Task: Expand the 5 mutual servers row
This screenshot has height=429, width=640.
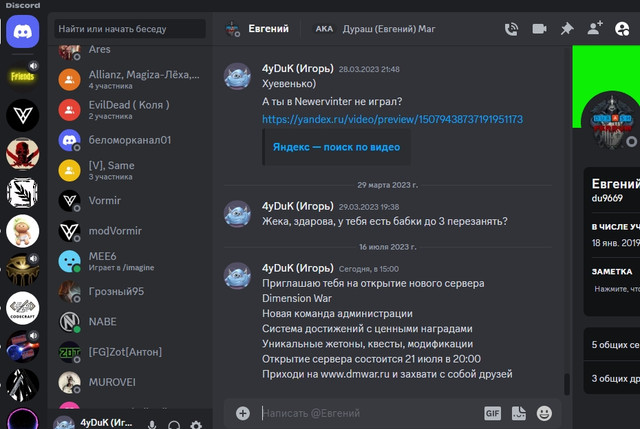Action: [x=612, y=345]
